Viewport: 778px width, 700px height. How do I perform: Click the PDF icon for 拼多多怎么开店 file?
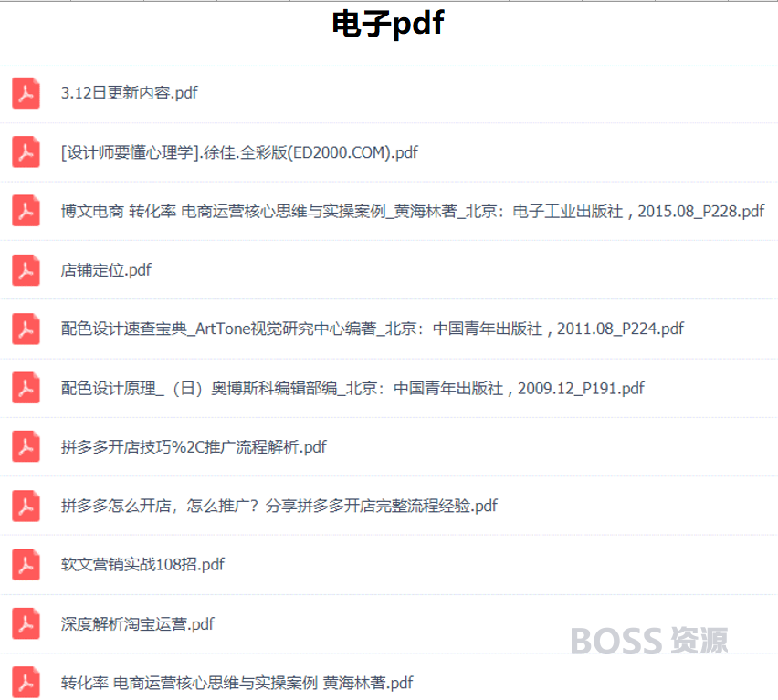[x=26, y=506]
